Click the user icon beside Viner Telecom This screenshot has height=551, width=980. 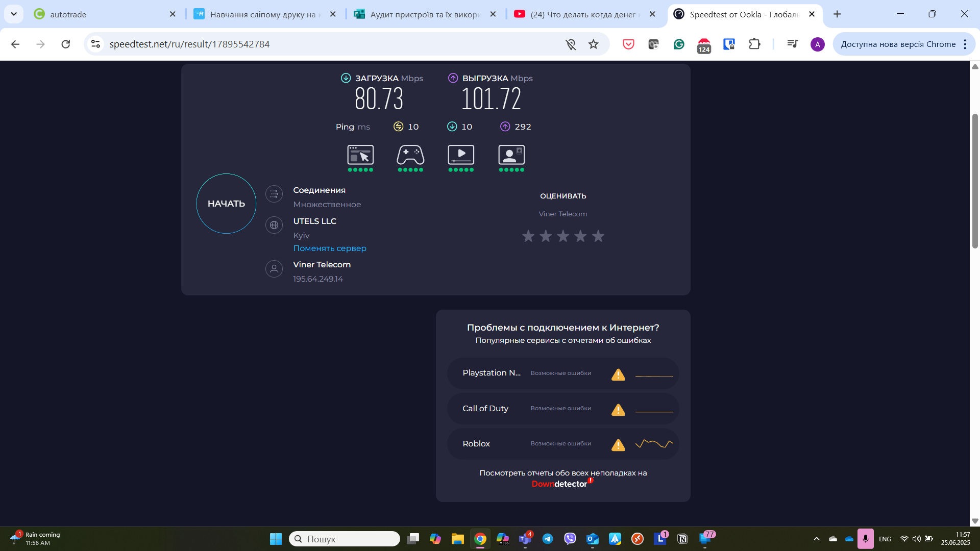pos(274,269)
